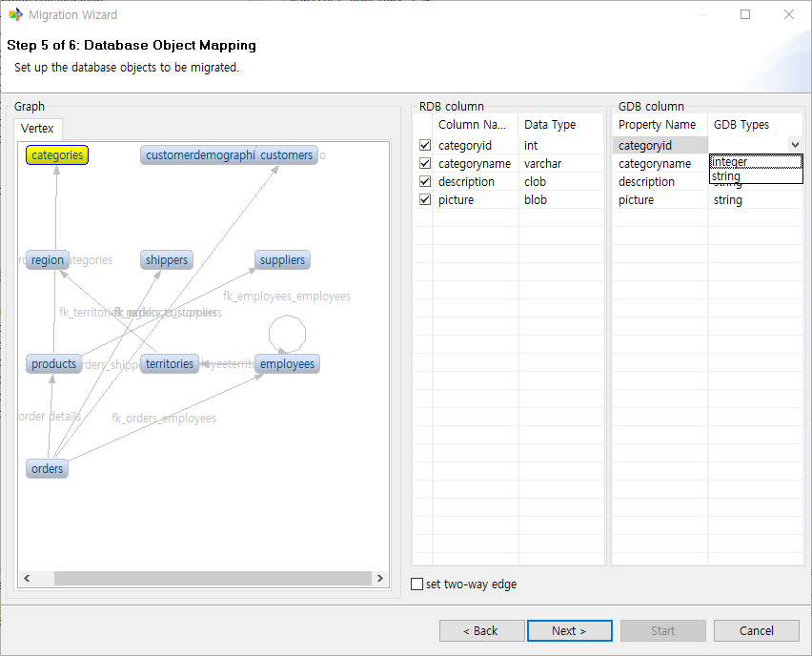The image size is (812, 656).
Task: Click the territories vertex node
Action: pos(170,364)
